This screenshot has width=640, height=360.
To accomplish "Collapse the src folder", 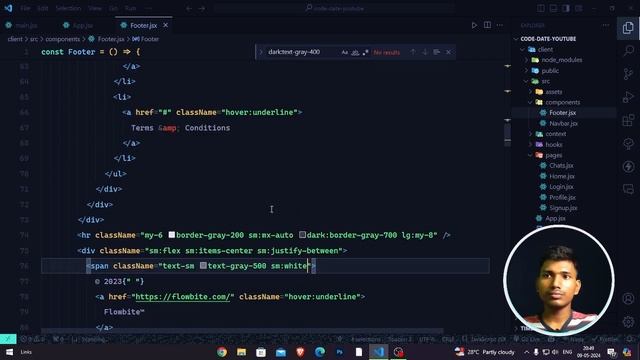I will point(526,81).
